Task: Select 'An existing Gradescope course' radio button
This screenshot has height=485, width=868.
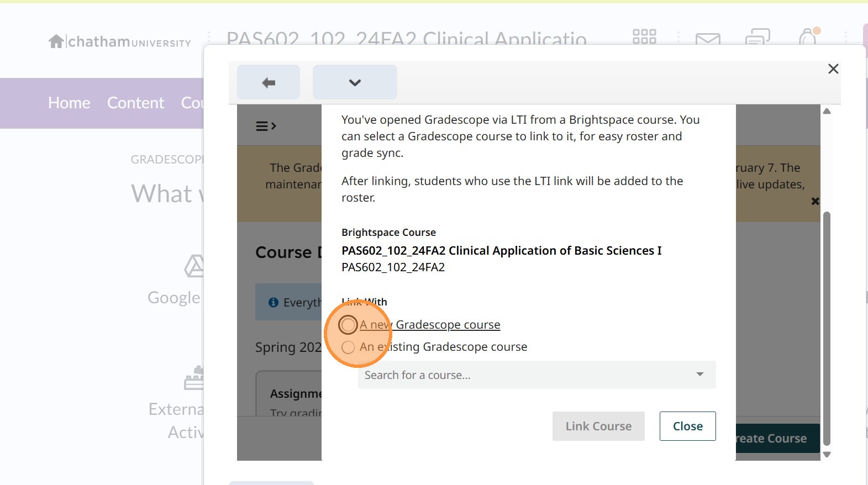Action: click(x=348, y=347)
